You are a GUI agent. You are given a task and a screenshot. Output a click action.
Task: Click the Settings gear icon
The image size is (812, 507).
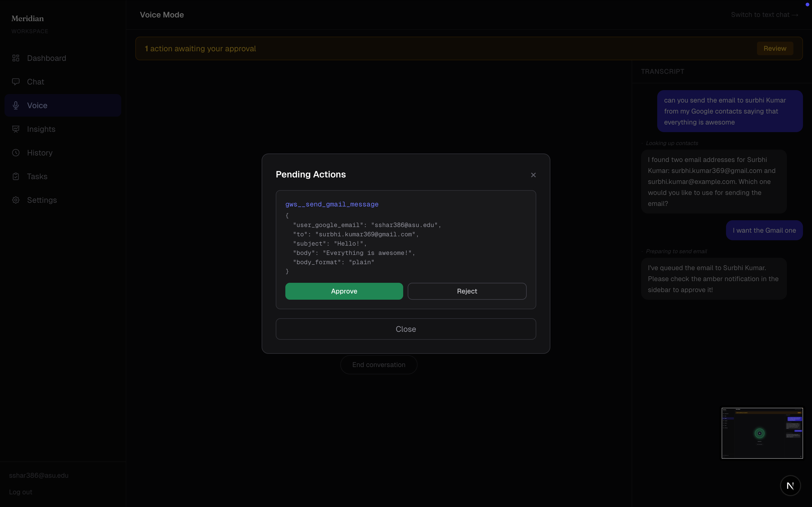(16, 200)
